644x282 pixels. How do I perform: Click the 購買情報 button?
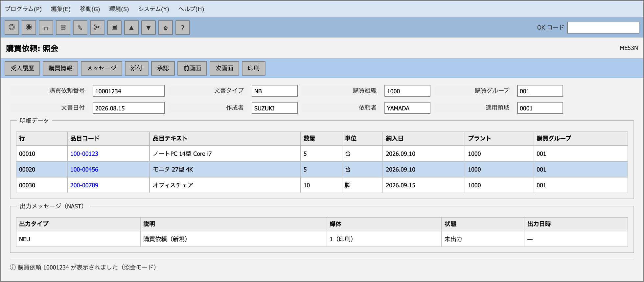tap(60, 68)
